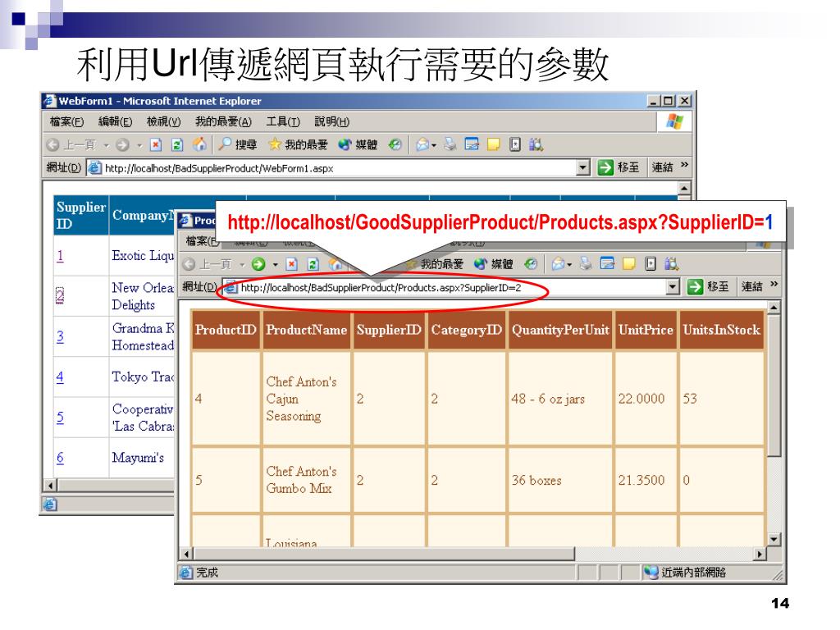This screenshot has width=840, height=630.
Task: Click scroll up arrow in WebForm1 window
Action: (x=684, y=188)
